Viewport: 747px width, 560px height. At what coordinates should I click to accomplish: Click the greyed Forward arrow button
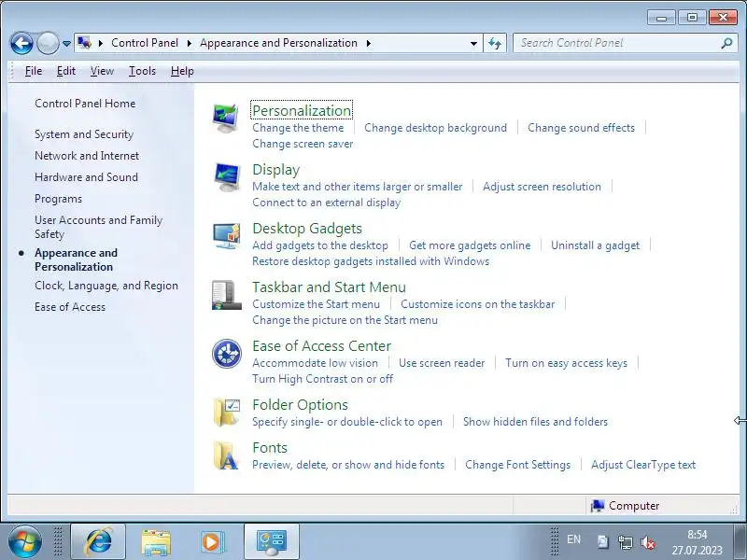48,44
